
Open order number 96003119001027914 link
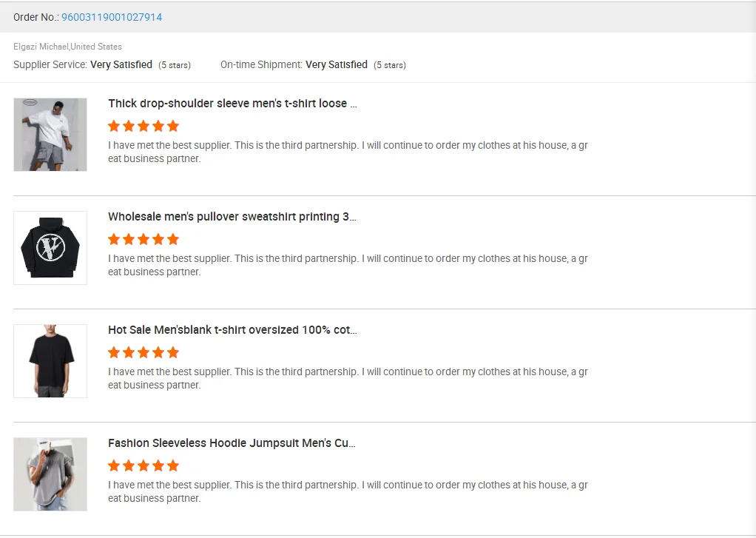[x=112, y=17]
